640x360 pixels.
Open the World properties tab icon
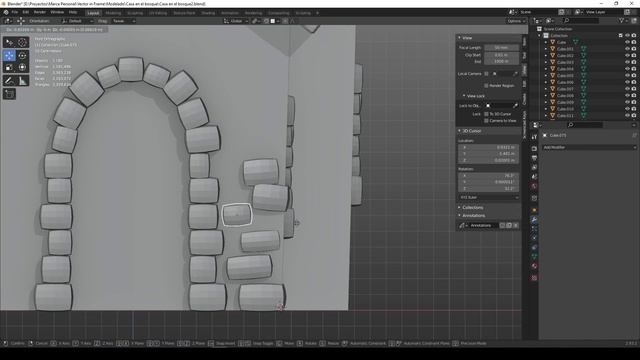click(x=534, y=186)
